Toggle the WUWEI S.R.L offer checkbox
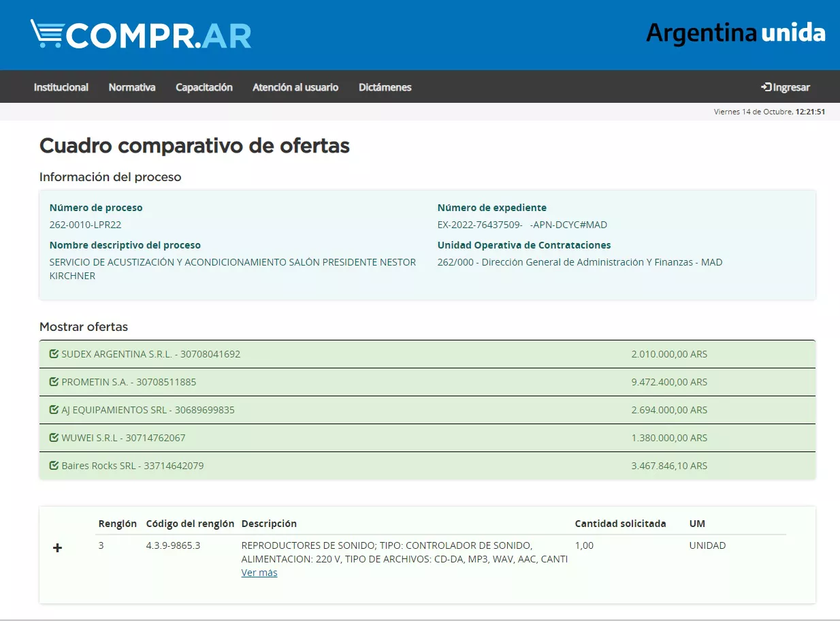Viewport: 840px width, 621px height. pos(54,438)
